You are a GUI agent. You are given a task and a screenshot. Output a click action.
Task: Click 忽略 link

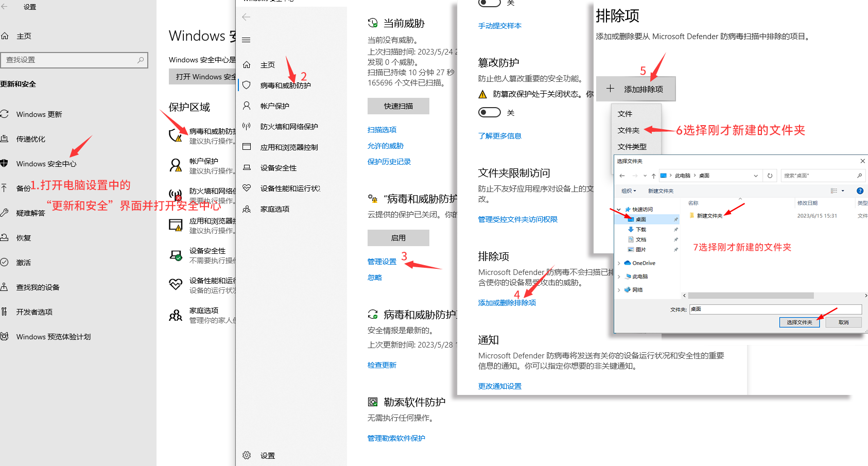375,278
